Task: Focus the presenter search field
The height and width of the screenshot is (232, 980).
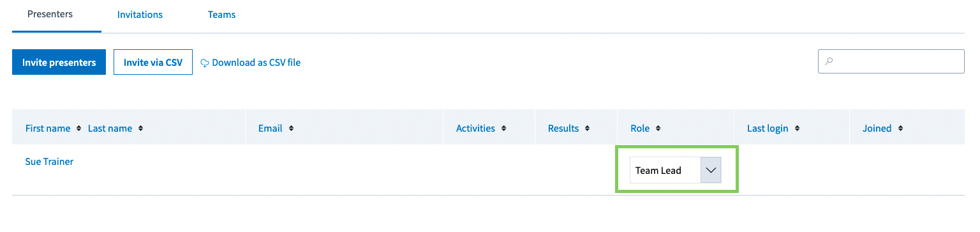Action: click(891, 61)
